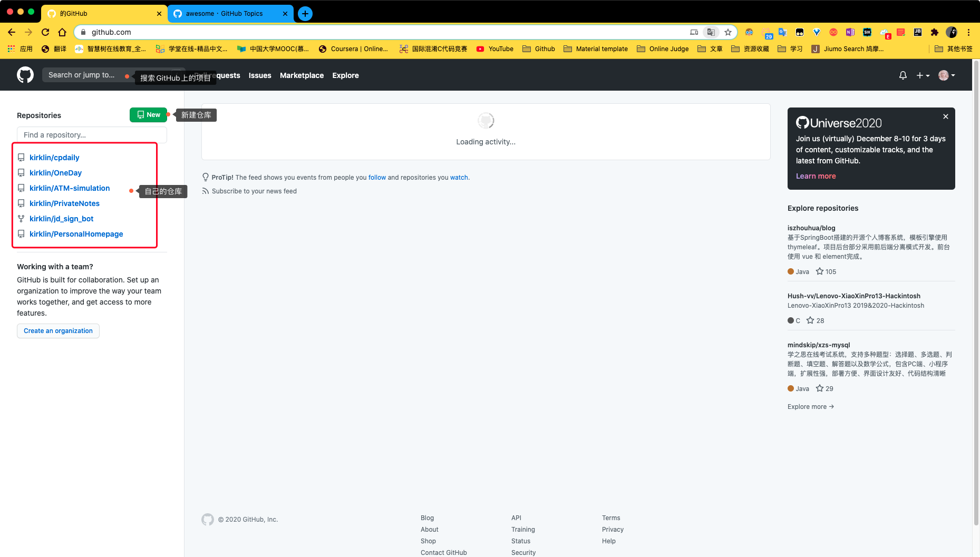
Task: Open kirklin/OneDay repository
Action: coord(55,173)
